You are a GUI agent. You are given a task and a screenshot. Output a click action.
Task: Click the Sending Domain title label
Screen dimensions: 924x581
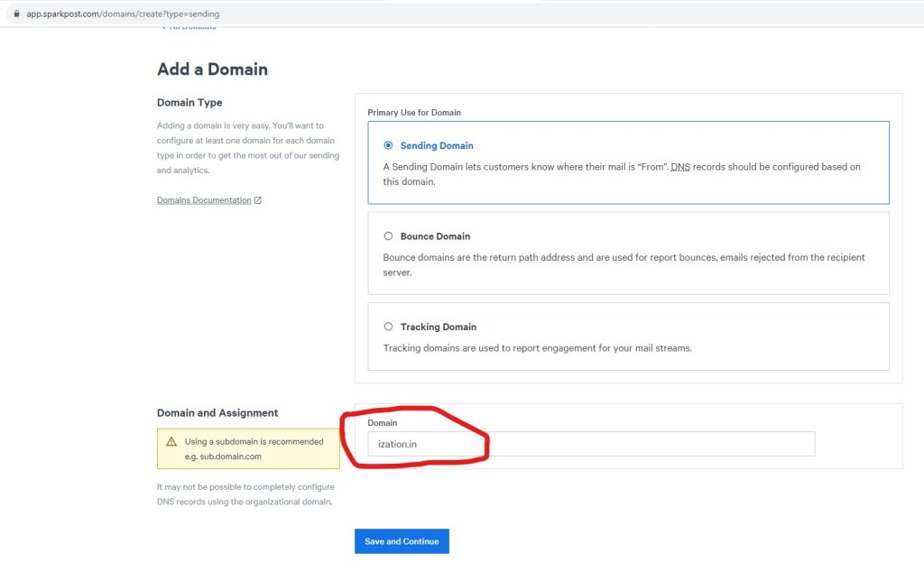pyautogui.click(x=437, y=145)
